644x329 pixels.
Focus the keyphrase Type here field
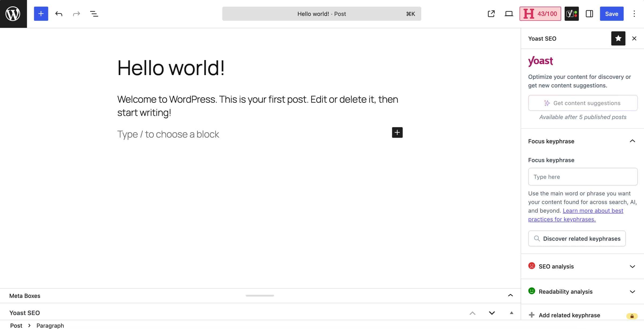click(583, 177)
